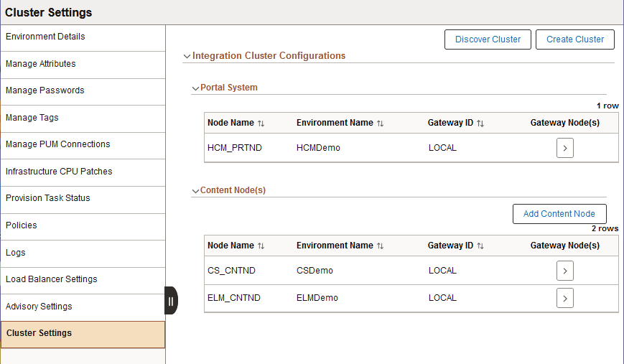Sort Portal System table by Gateway ID
The width and height of the screenshot is (624, 364).
pos(480,123)
